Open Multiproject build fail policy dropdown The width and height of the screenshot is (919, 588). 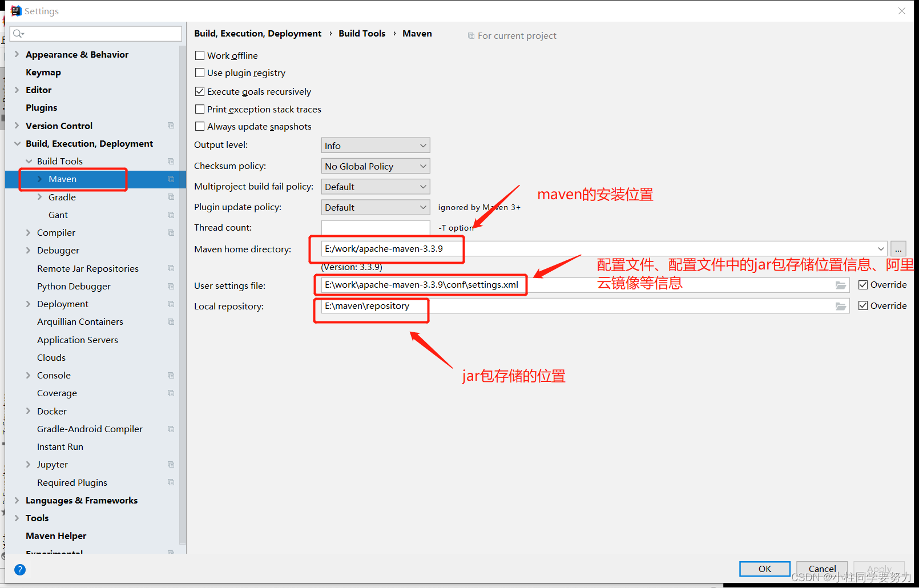coord(376,187)
